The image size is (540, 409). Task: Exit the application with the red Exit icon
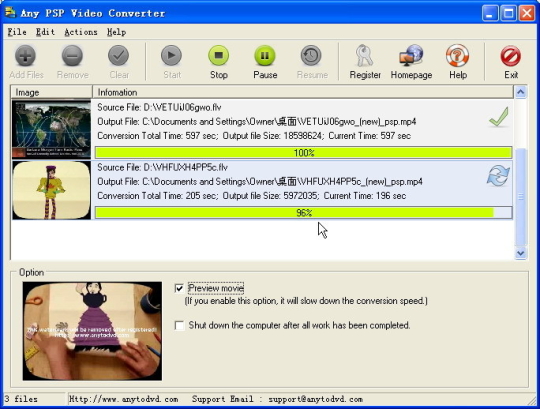pos(511,56)
